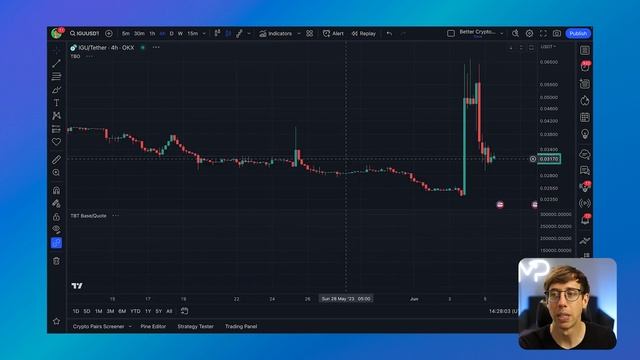The width and height of the screenshot is (640, 360).
Task: Toggle hide all drawings eye icon
Action: tap(56, 229)
